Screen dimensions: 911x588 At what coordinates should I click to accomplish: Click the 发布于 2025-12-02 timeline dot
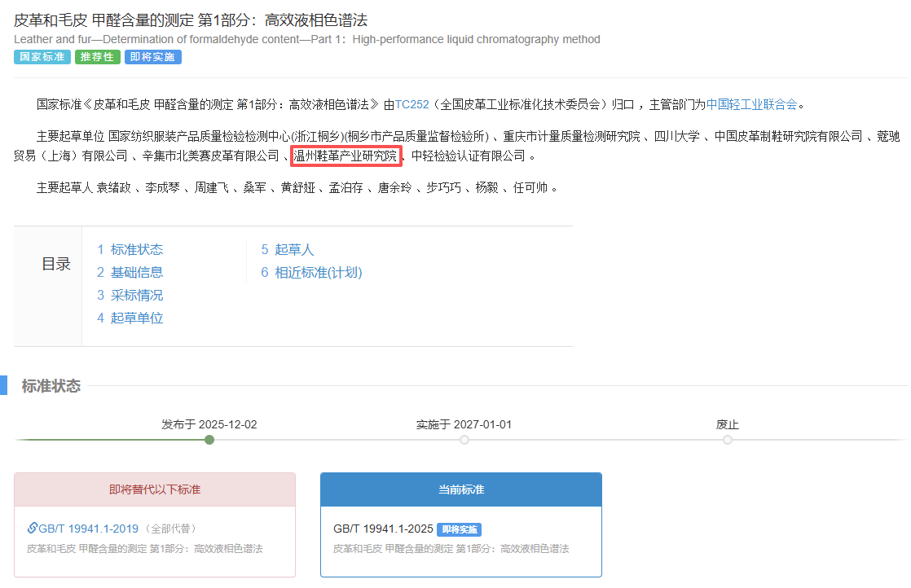[x=209, y=440]
